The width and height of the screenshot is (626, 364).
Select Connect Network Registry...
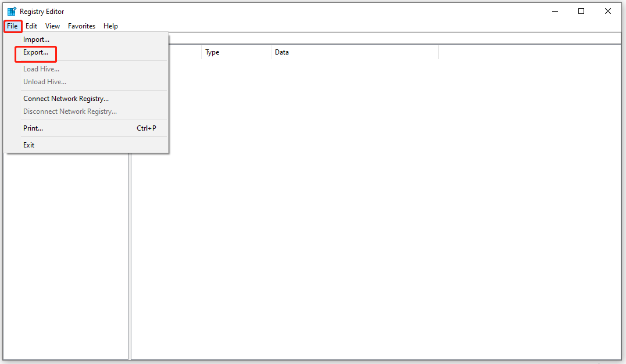86,99
